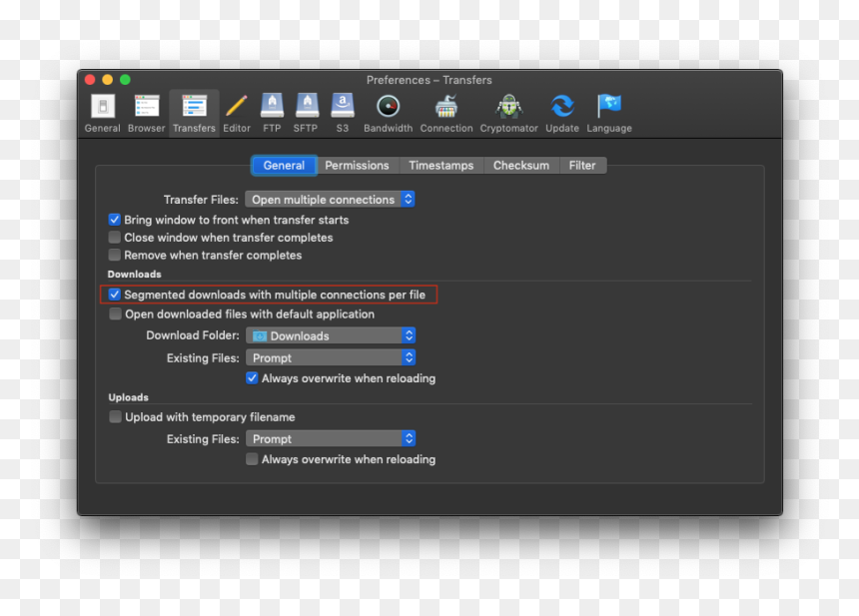Open the Bandwidth gauge icon pane
Image resolution: width=859 pixels, height=616 pixels.
click(x=388, y=114)
